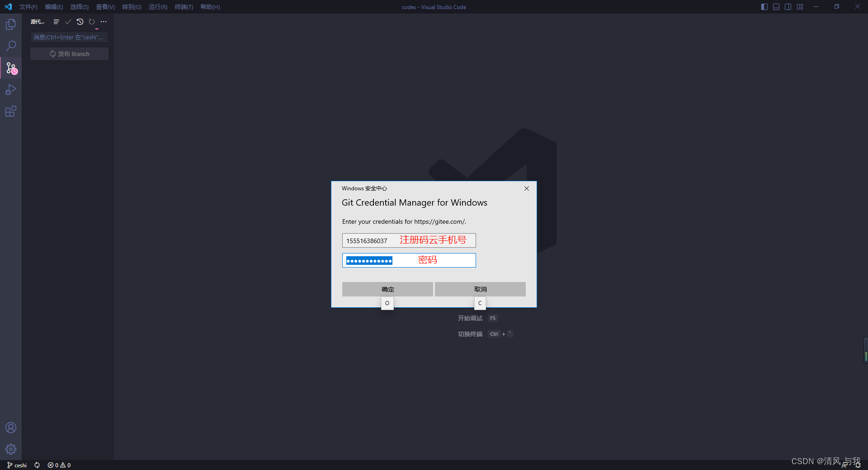This screenshot has width=868, height=470.
Task: Open the 终端(T) menu
Action: pyautogui.click(x=184, y=7)
